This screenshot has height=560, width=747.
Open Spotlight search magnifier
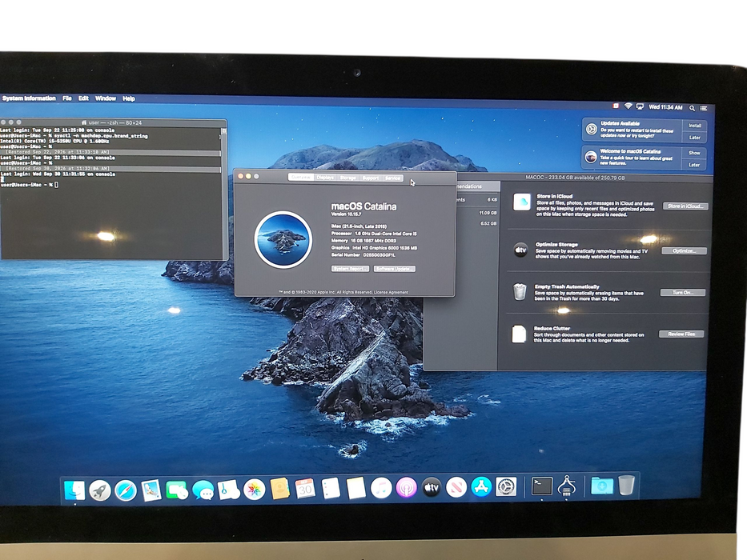[692, 108]
